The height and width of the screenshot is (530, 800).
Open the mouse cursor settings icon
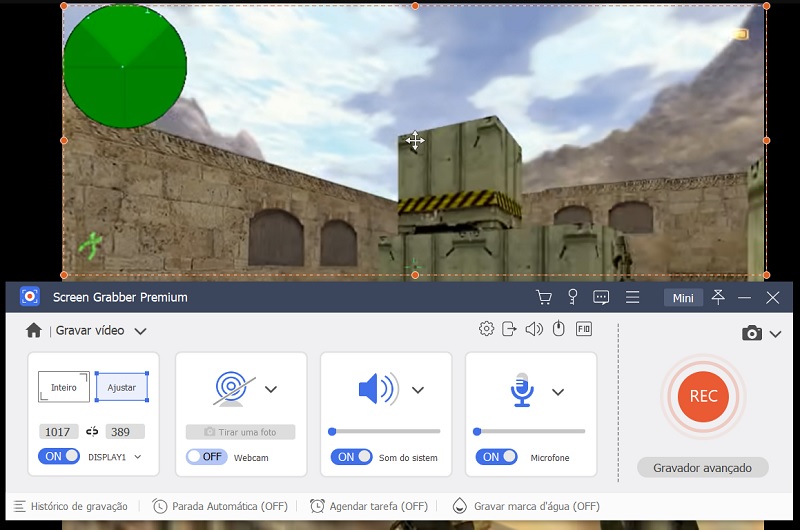coord(559,328)
